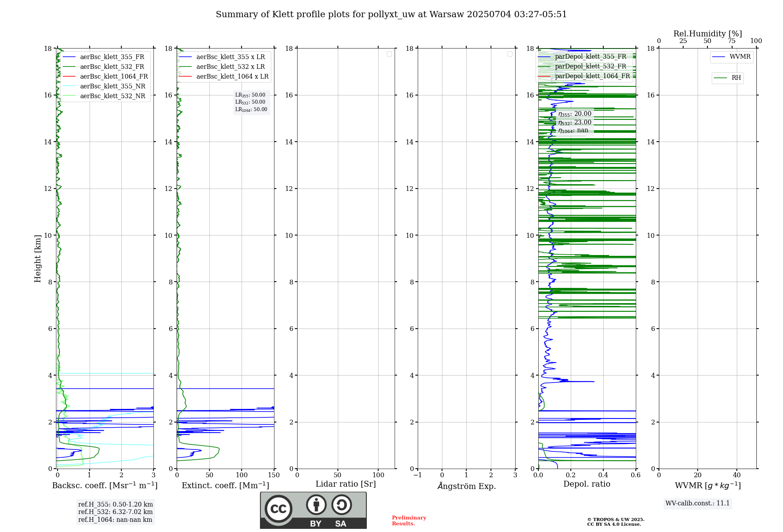Click the LR355: 50.00 annotation

click(x=250, y=95)
